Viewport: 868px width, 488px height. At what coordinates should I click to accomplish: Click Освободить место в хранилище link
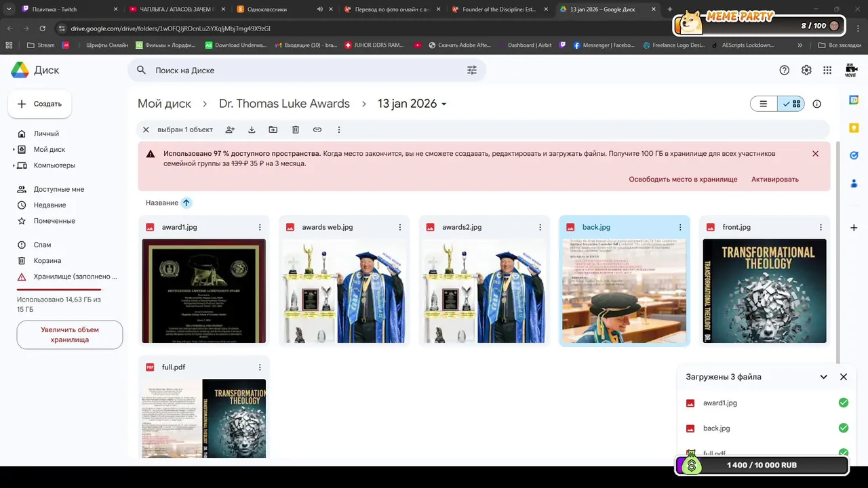click(x=683, y=180)
